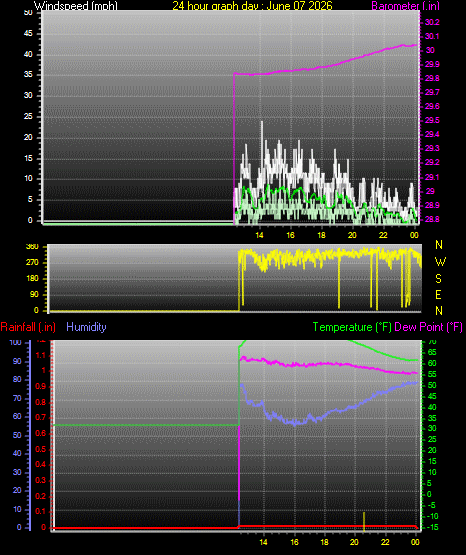Click the blue 100 humidity axis value
Image resolution: width=466 pixels, height=555 pixels.
coord(16,343)
